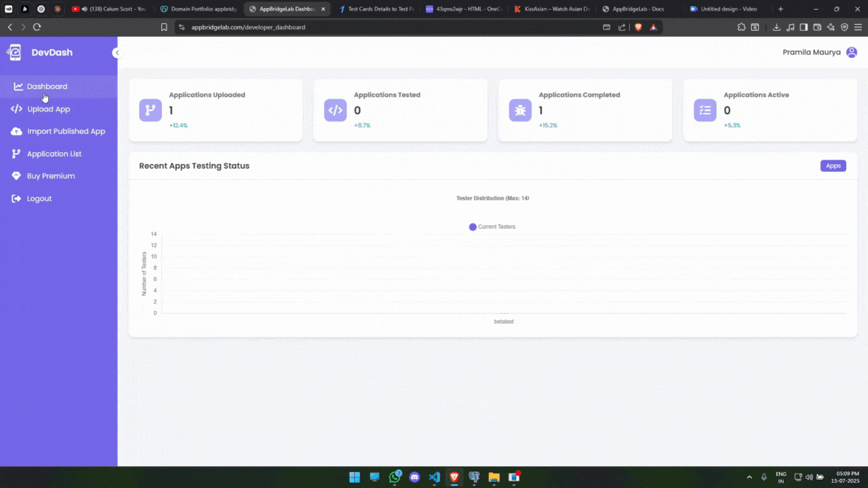Click the +15.2% completed growth value
The width and height of the screenshot is (868, 488).
pos(548,126)
